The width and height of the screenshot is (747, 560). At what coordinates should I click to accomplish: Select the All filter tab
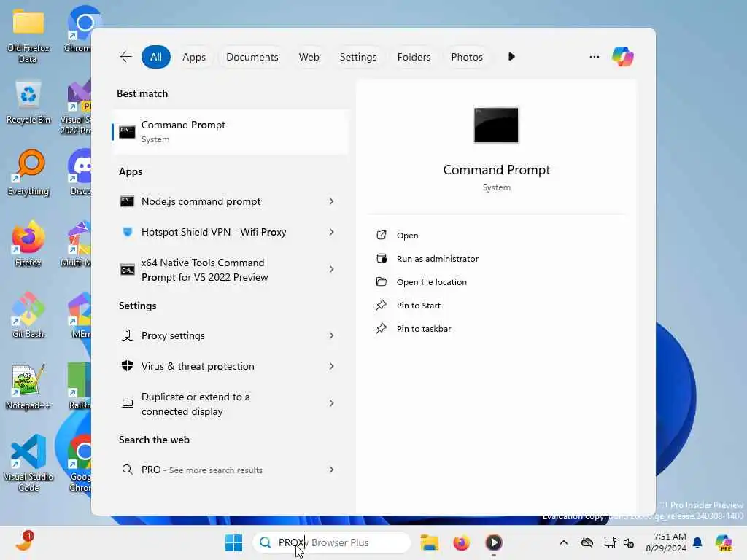click(156, 57)
